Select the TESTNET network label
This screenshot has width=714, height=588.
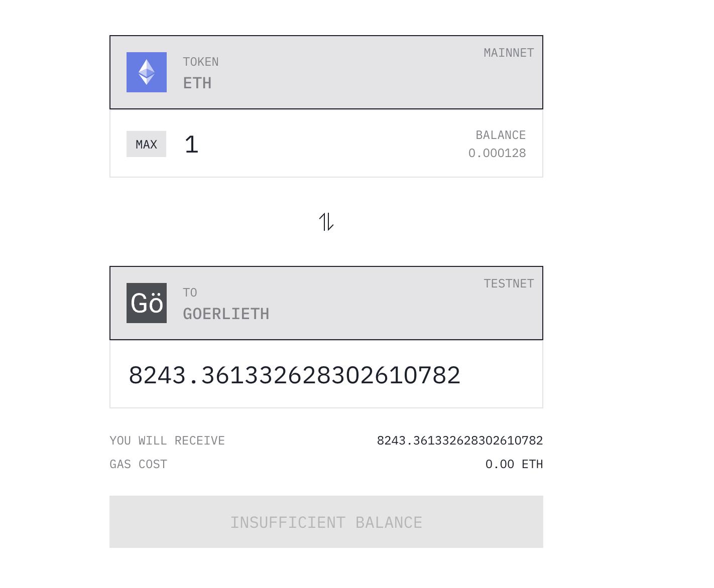click(x=508, y=284)
